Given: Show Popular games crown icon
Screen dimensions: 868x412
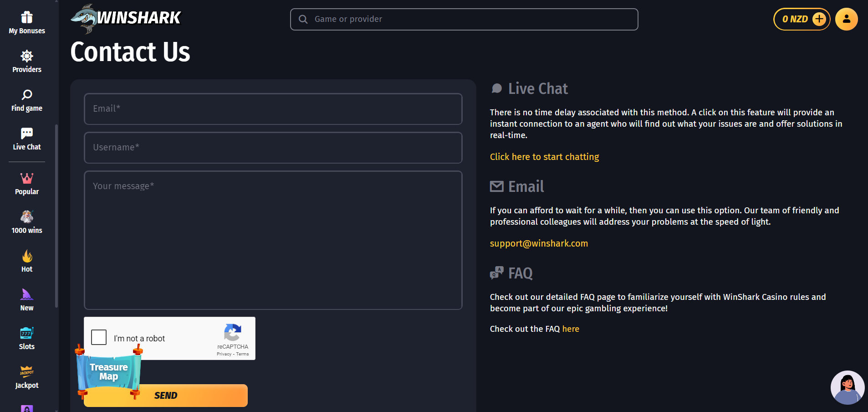Looking at the screenshot, I should click(27, 178).
